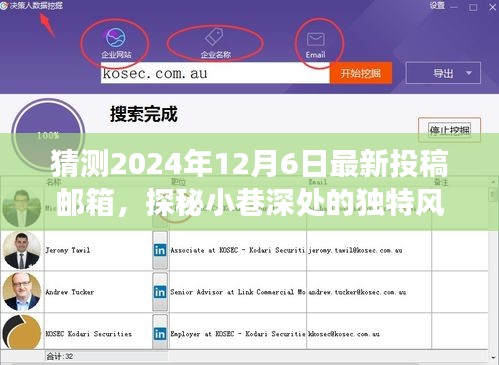Click the 100% progress circle

coord(48,135)
